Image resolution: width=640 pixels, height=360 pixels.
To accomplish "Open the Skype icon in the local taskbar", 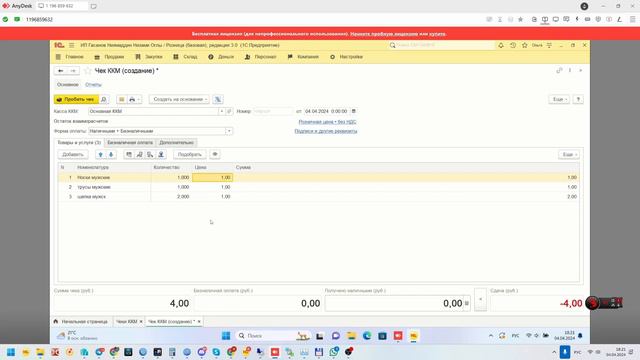I will click(216, 352).
